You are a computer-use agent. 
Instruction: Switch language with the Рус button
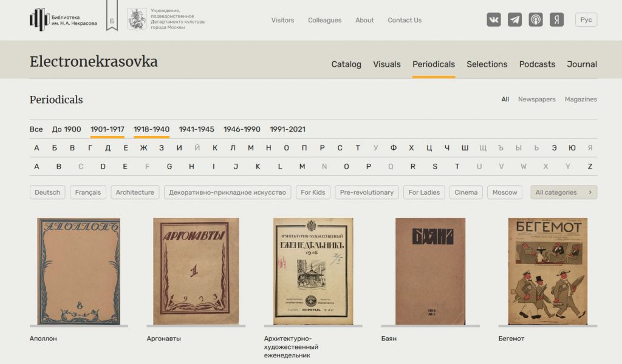click(x=586, y=19)
